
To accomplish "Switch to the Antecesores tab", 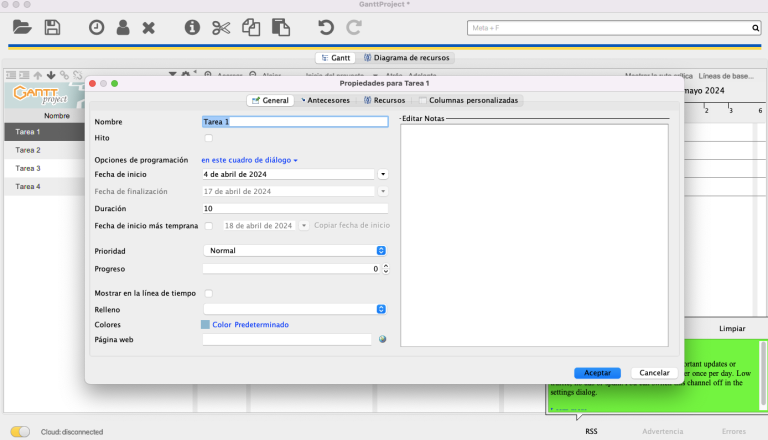I will [x=325, y=100].
